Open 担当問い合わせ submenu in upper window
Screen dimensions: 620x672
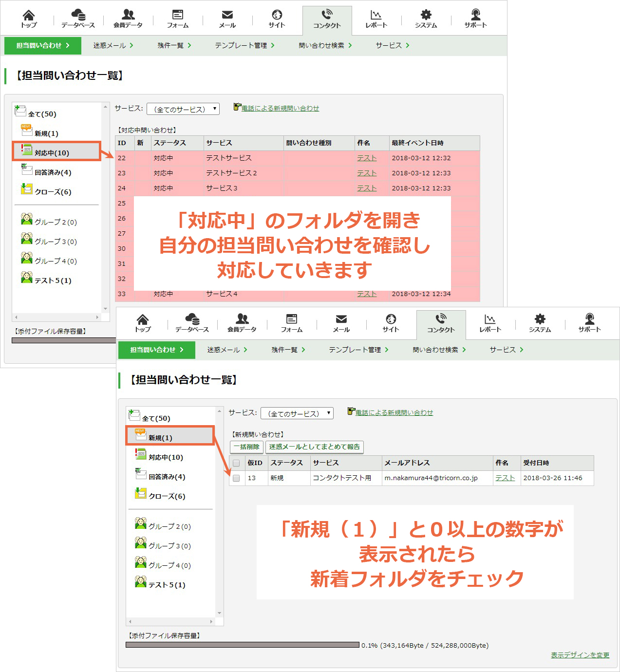pos(43,45)
